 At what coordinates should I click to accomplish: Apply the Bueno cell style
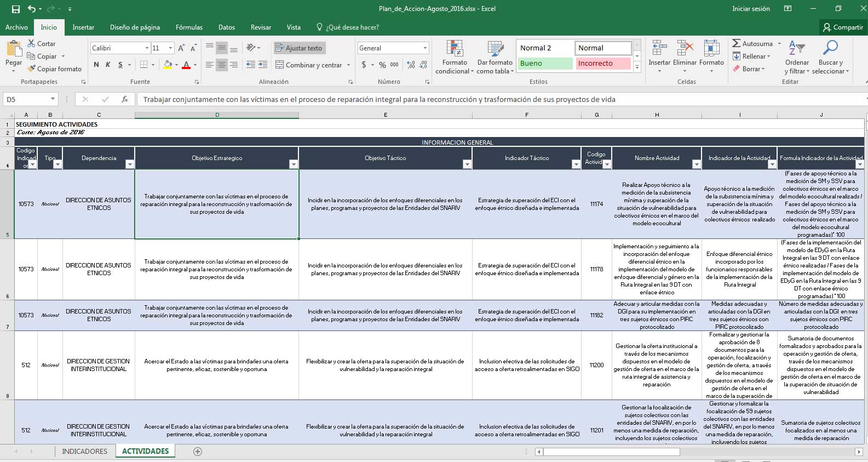click(545, 64)
